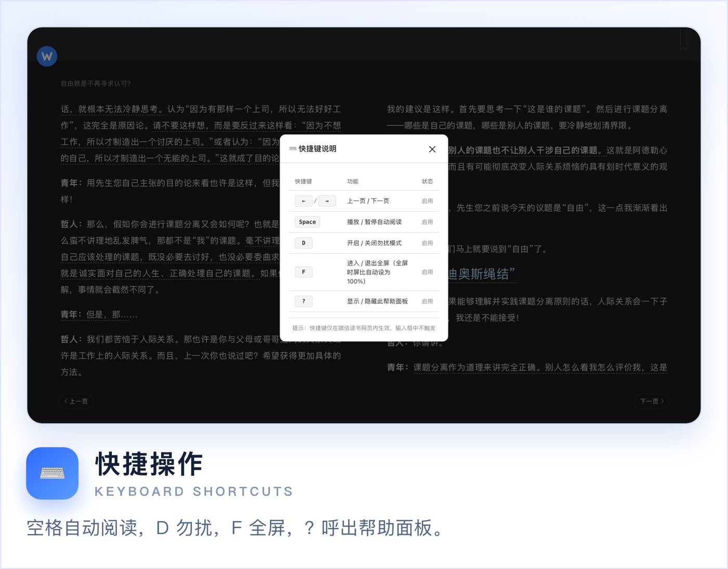Click the line 青年：但是，那……
The image size is (728, 569).
99,315
